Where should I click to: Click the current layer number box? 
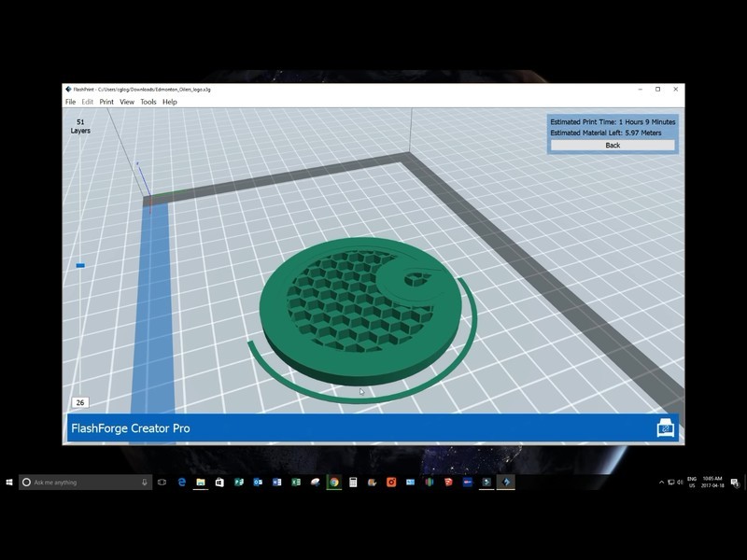point(80,403)
